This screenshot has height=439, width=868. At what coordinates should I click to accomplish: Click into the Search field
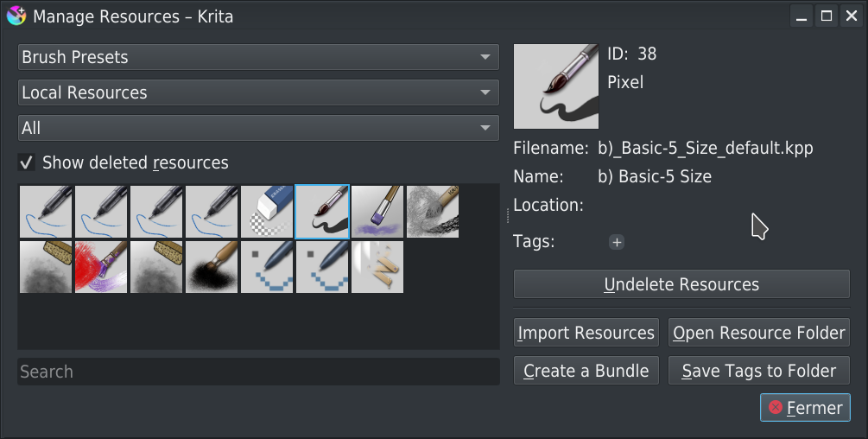point(258,372)
